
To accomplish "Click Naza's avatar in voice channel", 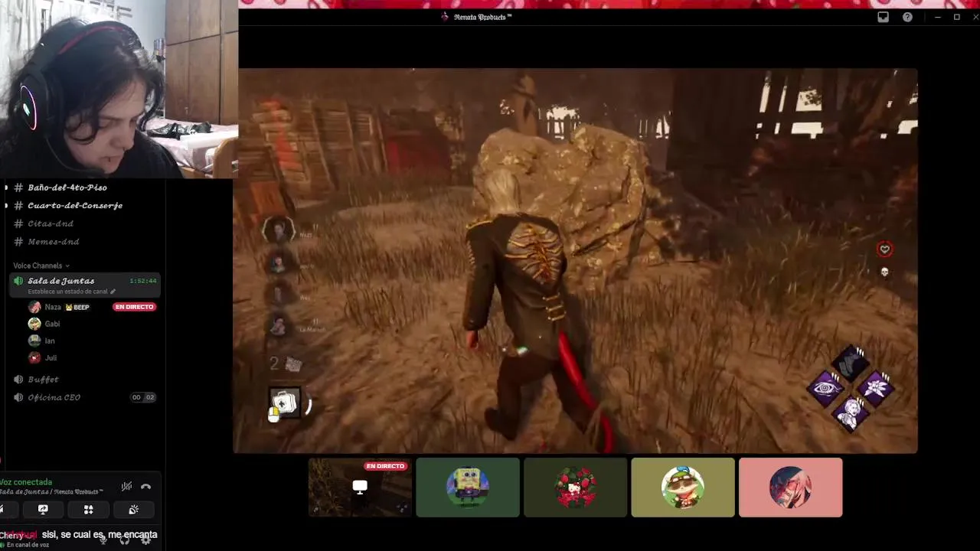I will tap(34, 307).
